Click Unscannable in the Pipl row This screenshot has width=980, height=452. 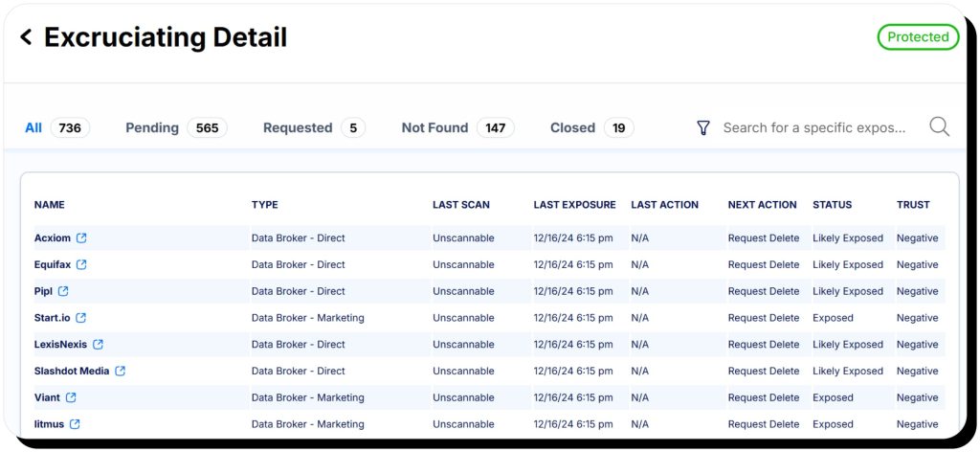click(463, 291)
